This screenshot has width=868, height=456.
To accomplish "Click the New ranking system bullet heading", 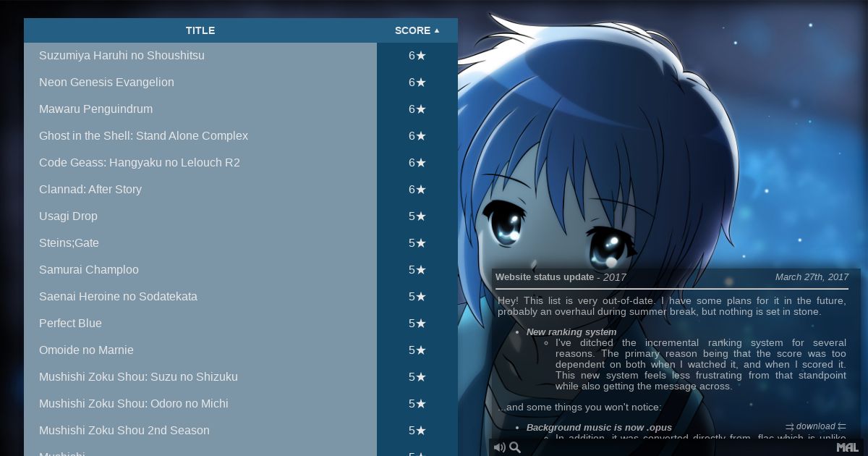I will [x=571, y=332].
